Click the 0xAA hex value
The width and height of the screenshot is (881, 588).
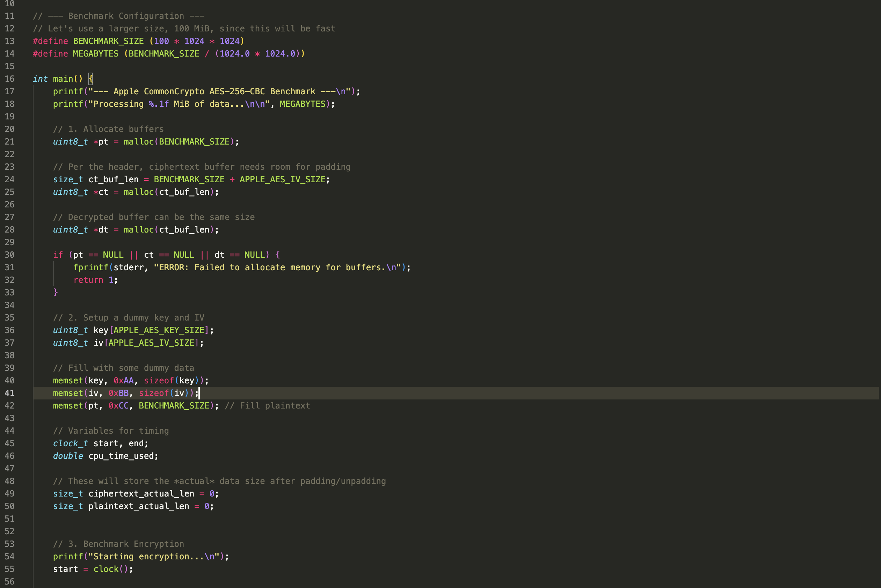[123, 380]
